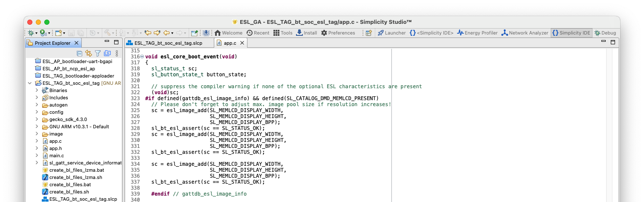
Task: Expand the Binaries tree node
Action: [37, 90]
